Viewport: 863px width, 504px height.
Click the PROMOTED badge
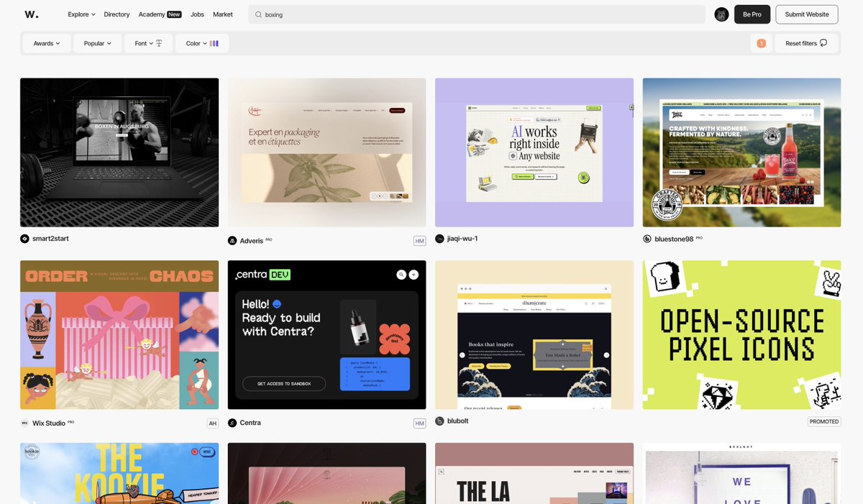click(x=824, y=421)
